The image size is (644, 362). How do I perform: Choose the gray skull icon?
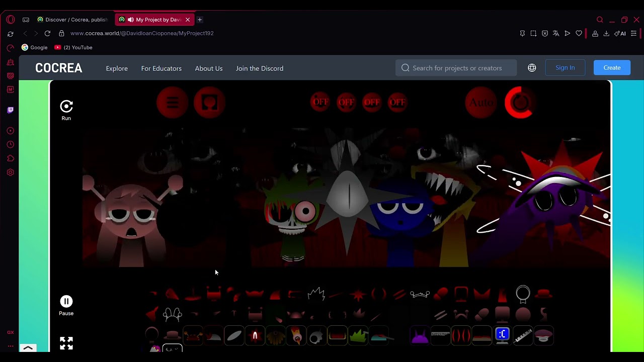pos(316,336)
